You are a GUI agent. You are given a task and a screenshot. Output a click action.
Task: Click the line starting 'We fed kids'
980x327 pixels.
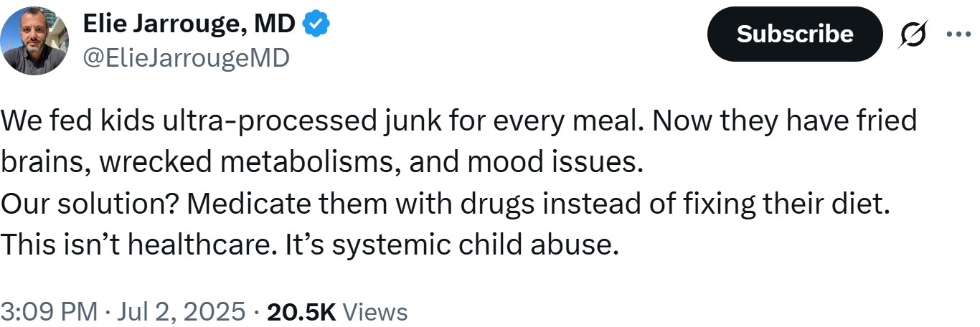click(x=458, y=120)
